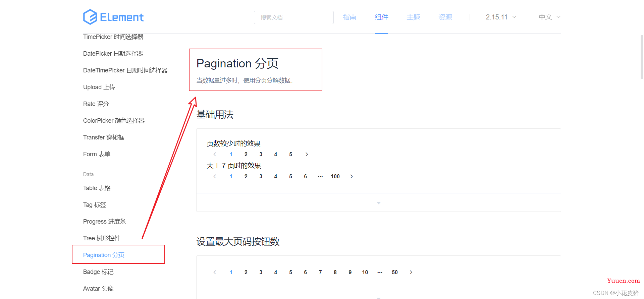The image size is (644, 299).
Task: Select Pagination 分页 in sidebar
Action: (x=104, y=255)
